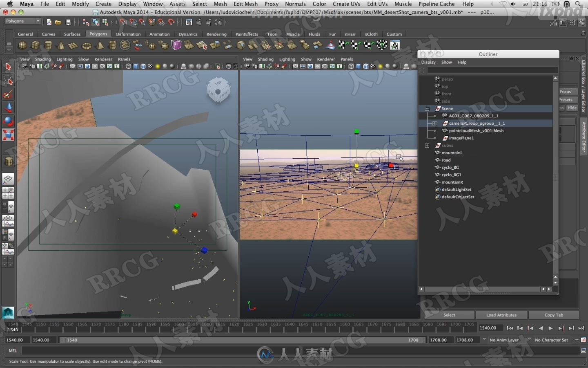This screenshot has width=588, height=368.
Task: Open the Shading menu in left viewport
Action: [43, 59]
